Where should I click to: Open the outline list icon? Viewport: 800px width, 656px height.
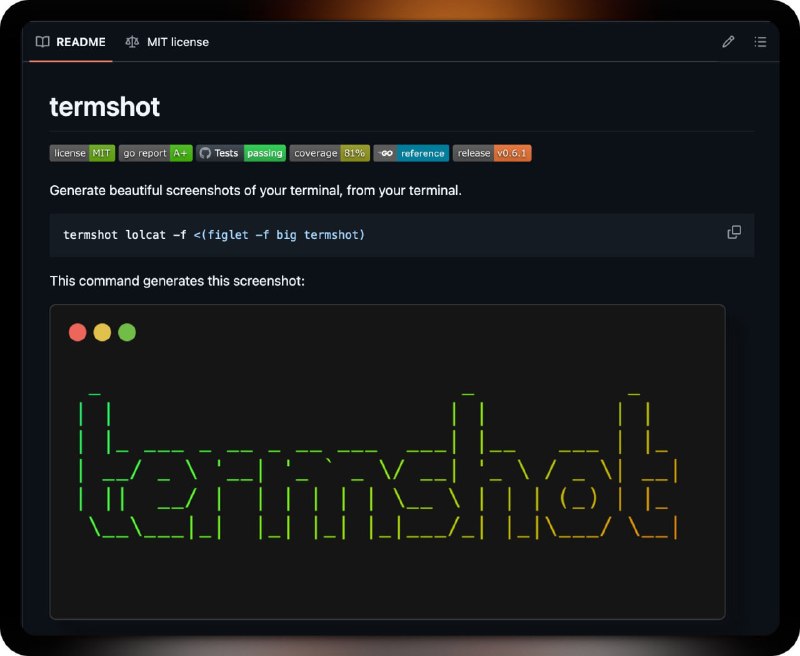coord(760,42)
